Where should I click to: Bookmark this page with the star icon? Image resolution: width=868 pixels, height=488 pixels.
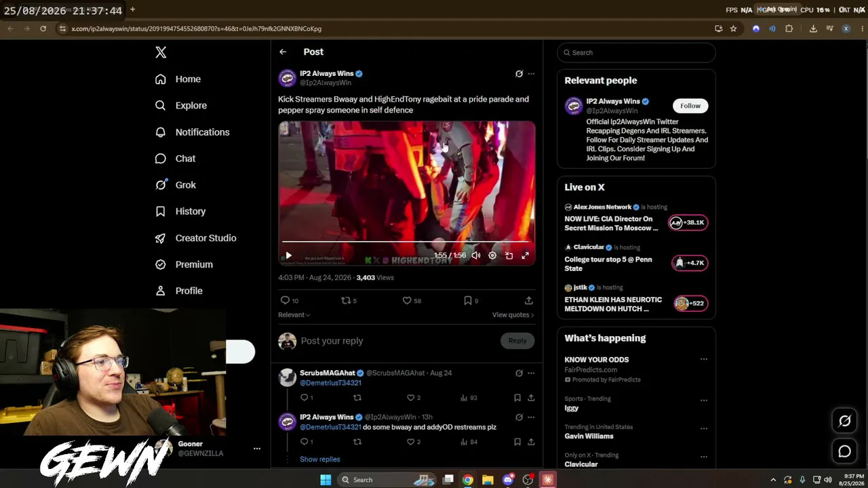(x=733, y=28)
